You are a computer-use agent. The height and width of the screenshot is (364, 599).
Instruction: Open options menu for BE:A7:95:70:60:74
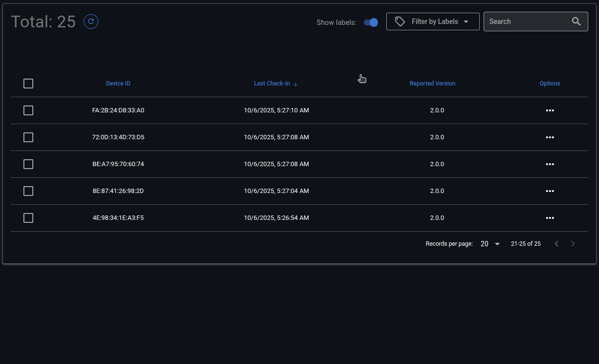[x=550, y=164]
